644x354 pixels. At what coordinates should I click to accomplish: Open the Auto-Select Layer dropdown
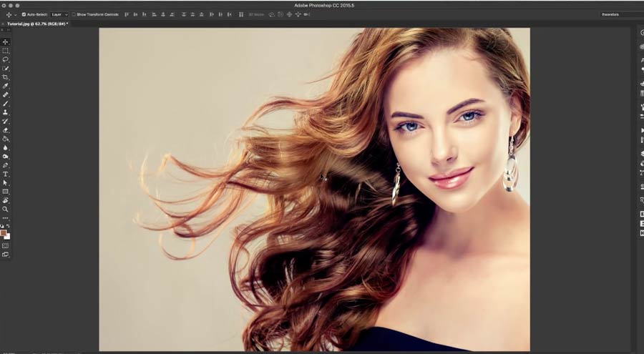coord(59,14)
